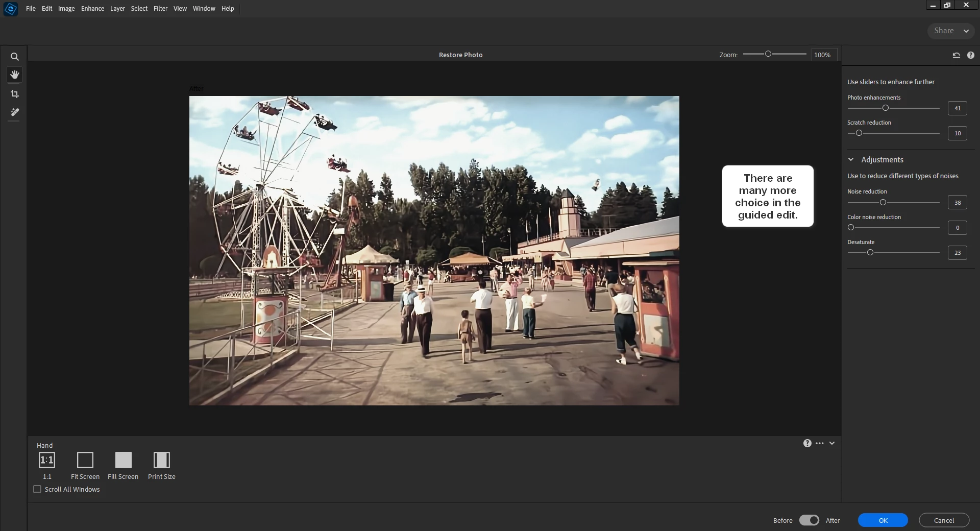This screenshot has height=531, width=980.
Task: Click the Photoshop Elements app logo
Action: coord(11,9)
